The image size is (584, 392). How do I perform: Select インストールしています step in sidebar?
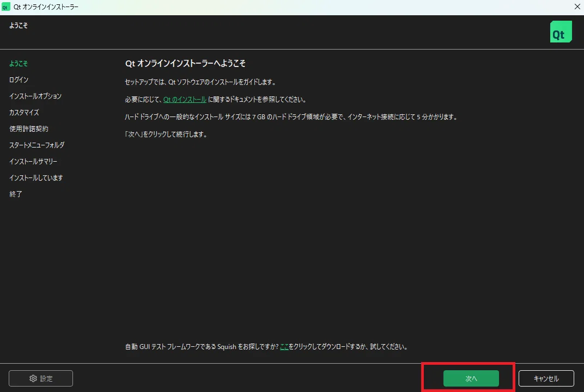click(36, 178)
